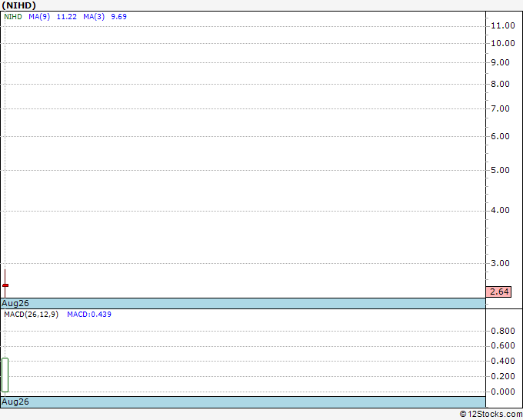Click the 0.600 MACD axis label
This screenshot has height=420, width=523.
503,345
